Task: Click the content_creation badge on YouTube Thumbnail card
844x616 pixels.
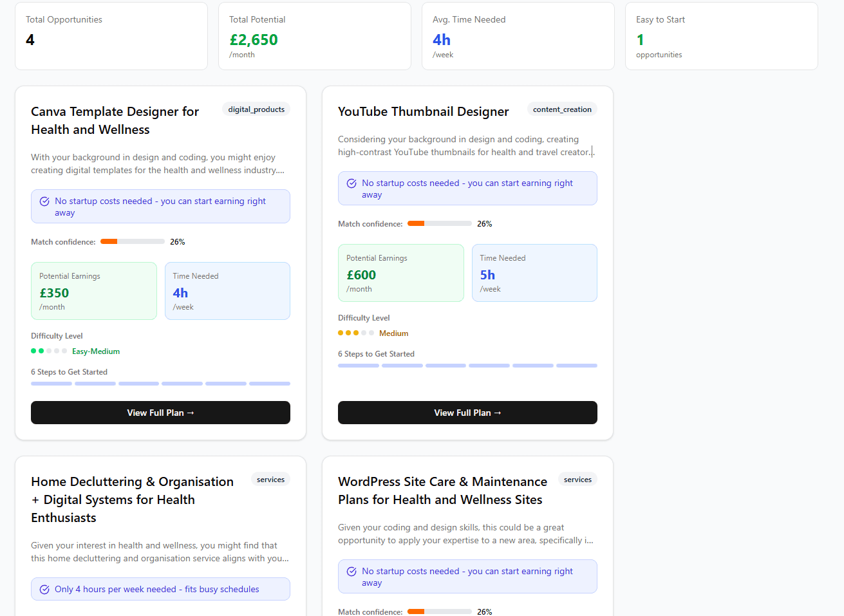Action: [562, 109]
